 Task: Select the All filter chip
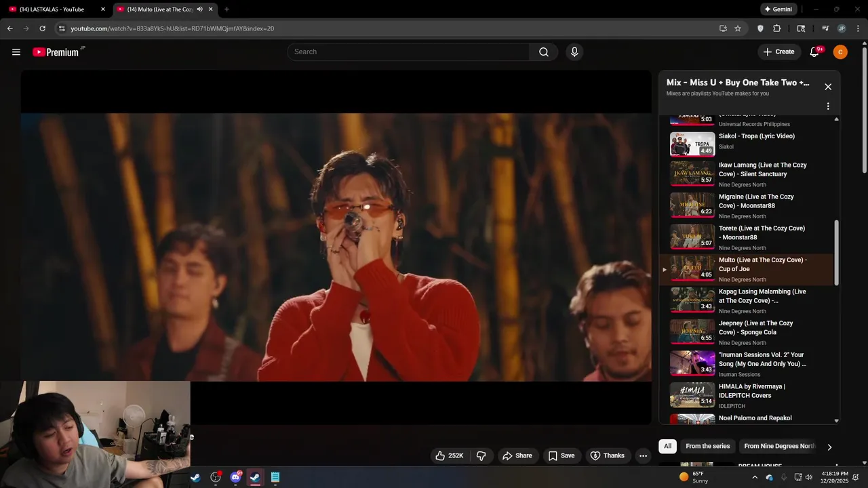coord(668,446)
